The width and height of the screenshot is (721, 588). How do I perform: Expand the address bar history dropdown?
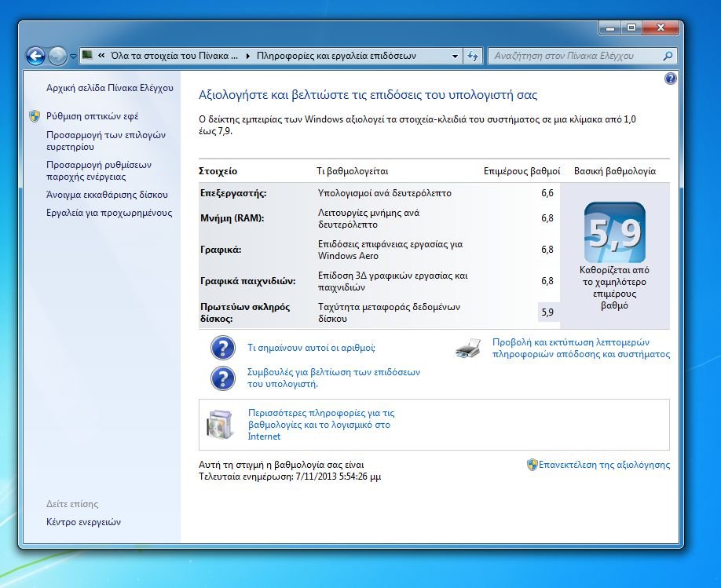[x=455, y=57]
